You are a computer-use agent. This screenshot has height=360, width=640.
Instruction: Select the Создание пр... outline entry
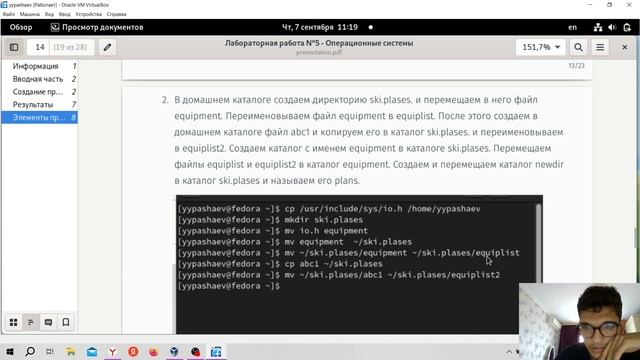point(40,92)
